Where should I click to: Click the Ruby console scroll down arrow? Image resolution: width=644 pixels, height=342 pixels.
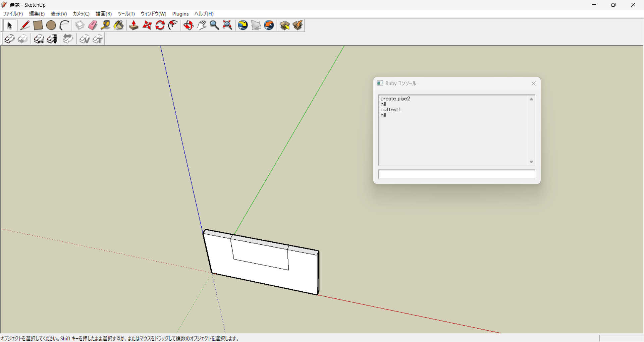click(531, 162)
